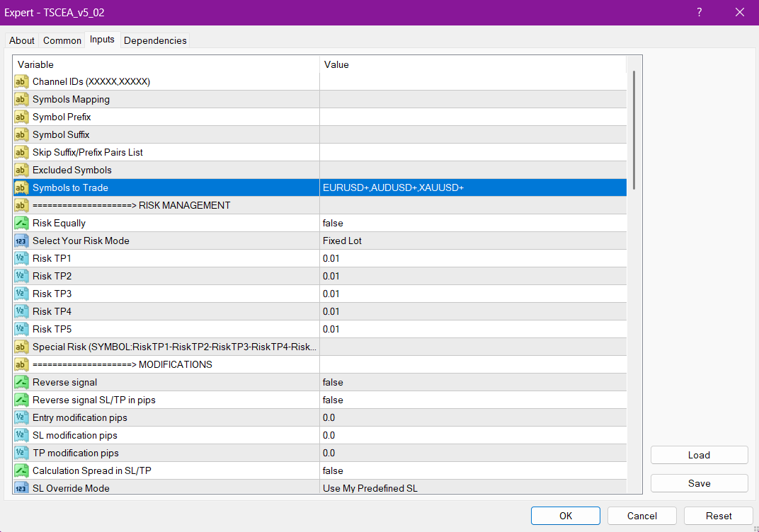Image resolution: width=759 pixels, height=532 pixels.
Task: Open the Use My Predefined SL dropdown
Action: click(473, 488)
